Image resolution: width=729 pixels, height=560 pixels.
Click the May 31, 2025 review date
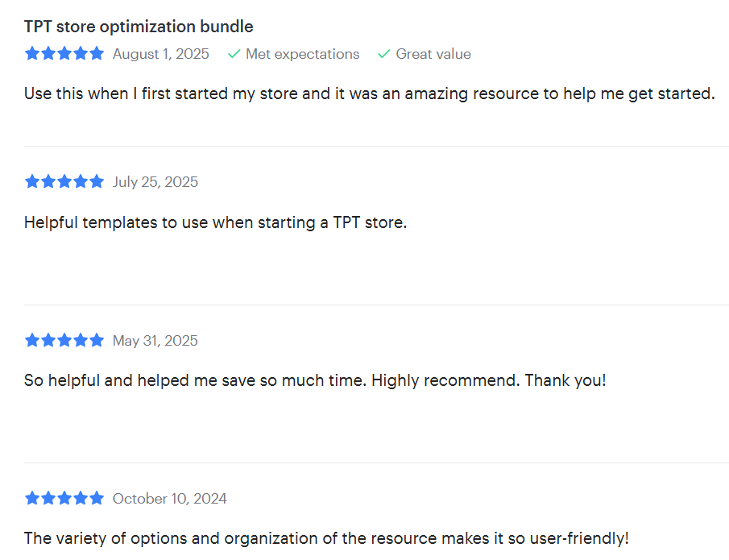click(155, 340)
